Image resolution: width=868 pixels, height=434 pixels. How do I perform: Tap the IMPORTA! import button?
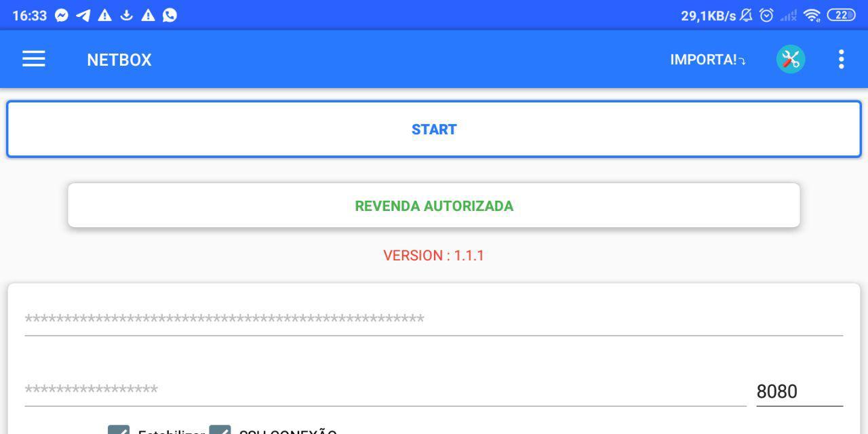(x=707, y=60)
